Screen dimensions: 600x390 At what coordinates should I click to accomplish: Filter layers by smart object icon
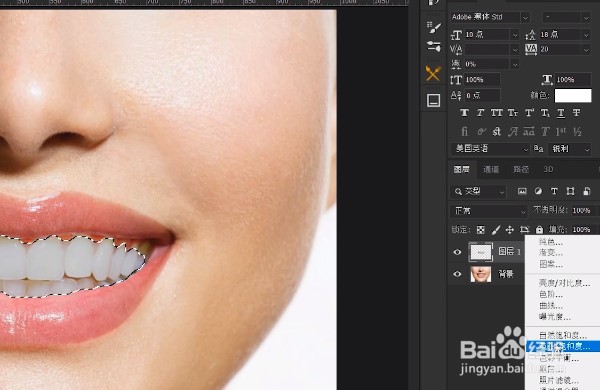(x=587, y=191)
